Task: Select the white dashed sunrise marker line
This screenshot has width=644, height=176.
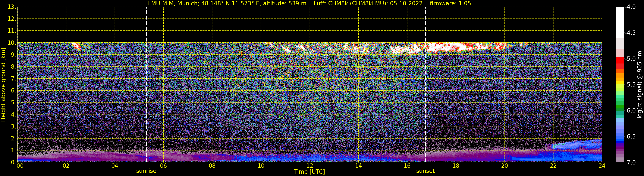Action: coord(146,85)
